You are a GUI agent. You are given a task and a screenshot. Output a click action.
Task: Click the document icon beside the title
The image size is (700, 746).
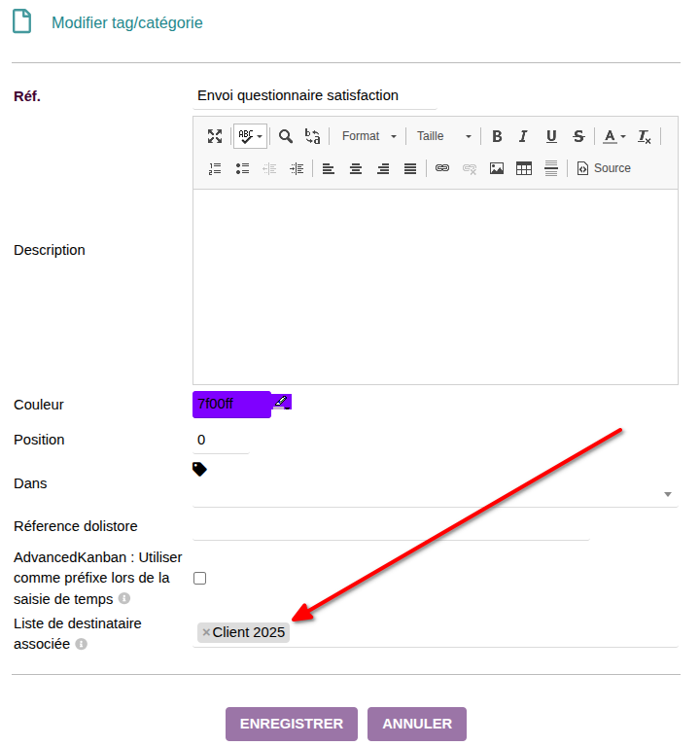click(x=21, y=22)
